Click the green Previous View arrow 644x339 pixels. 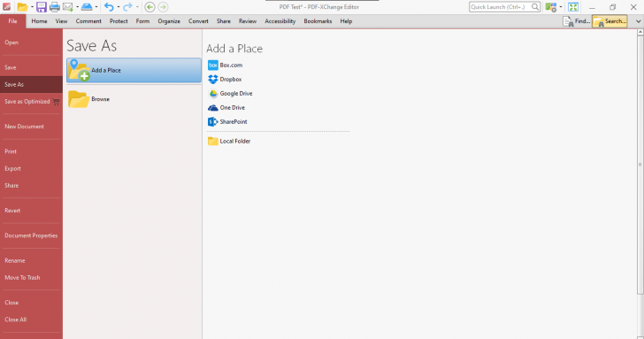coord(149,7)
